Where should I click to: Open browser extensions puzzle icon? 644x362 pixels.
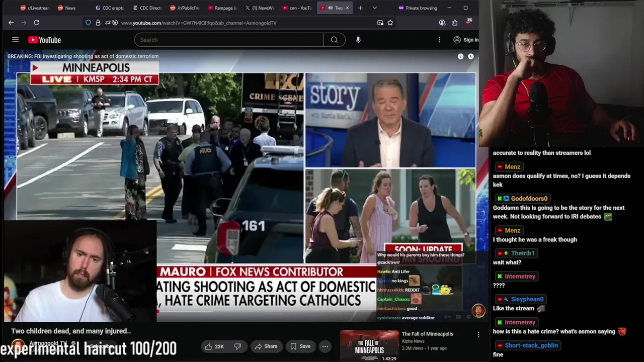[x=455, y=23]
